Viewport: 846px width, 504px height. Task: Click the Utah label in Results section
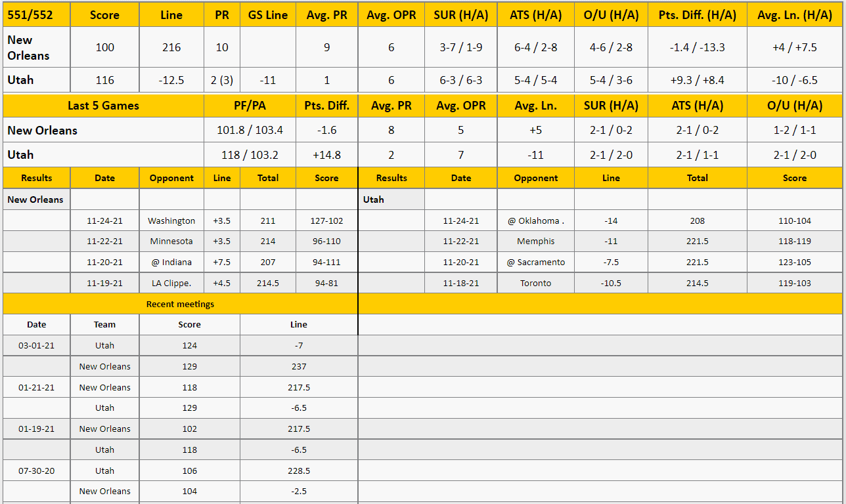coord(373,199)
